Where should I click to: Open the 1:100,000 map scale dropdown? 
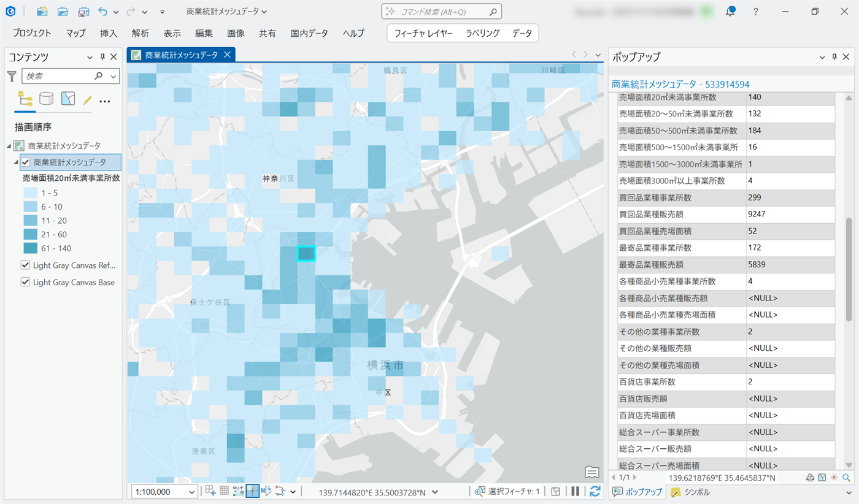(192, 492)
